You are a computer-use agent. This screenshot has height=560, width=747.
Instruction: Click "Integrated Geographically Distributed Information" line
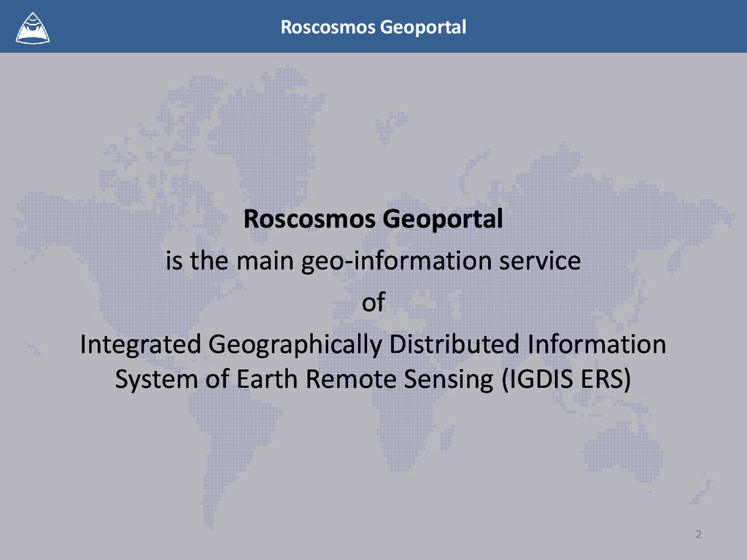click(373, 344)
